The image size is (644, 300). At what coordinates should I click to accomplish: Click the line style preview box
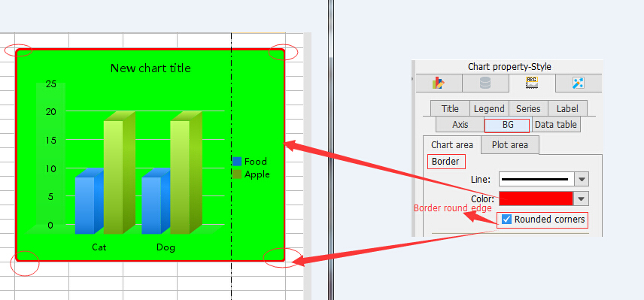click(536, 180)
